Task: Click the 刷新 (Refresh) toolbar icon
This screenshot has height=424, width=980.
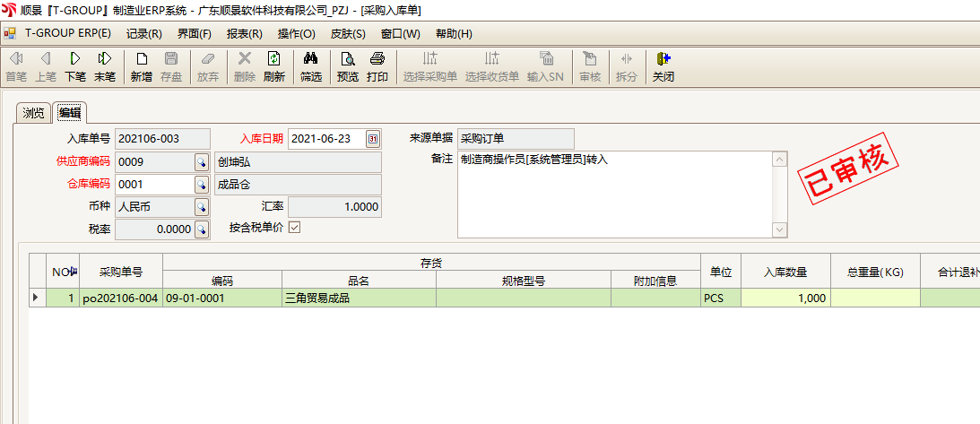Action: 273,66
